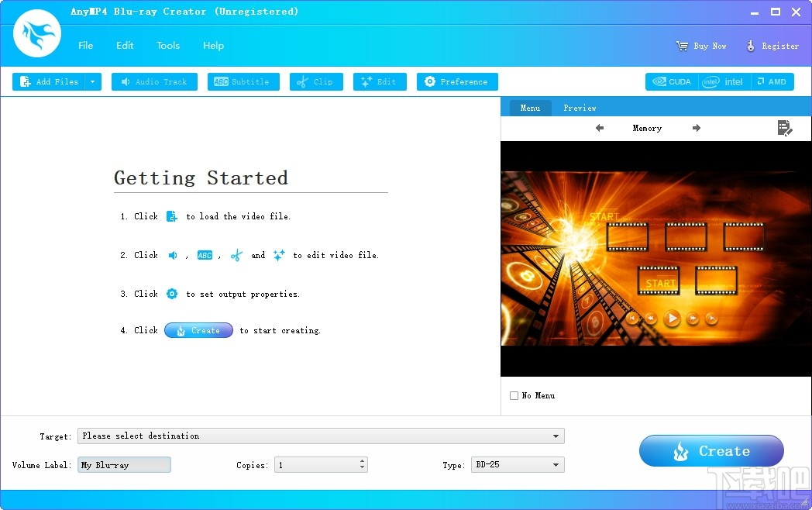Image resolution: width=812 pixels, height=510 pixels.
Task: Open the Subtitle editor
Action: 243,81
